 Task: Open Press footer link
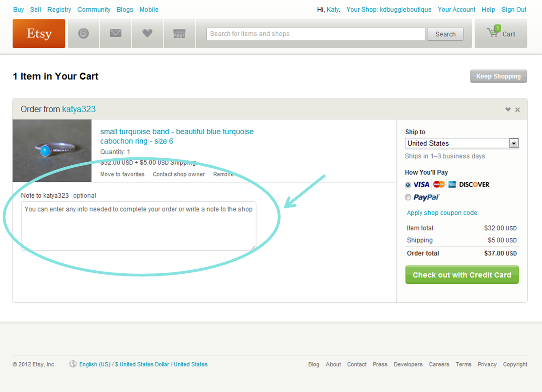tap(380, 364)
